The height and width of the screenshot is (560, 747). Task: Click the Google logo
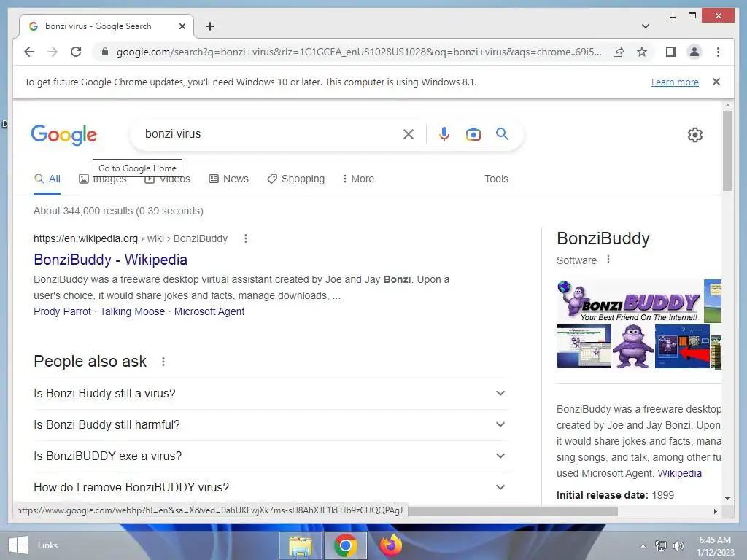(64, 135)
